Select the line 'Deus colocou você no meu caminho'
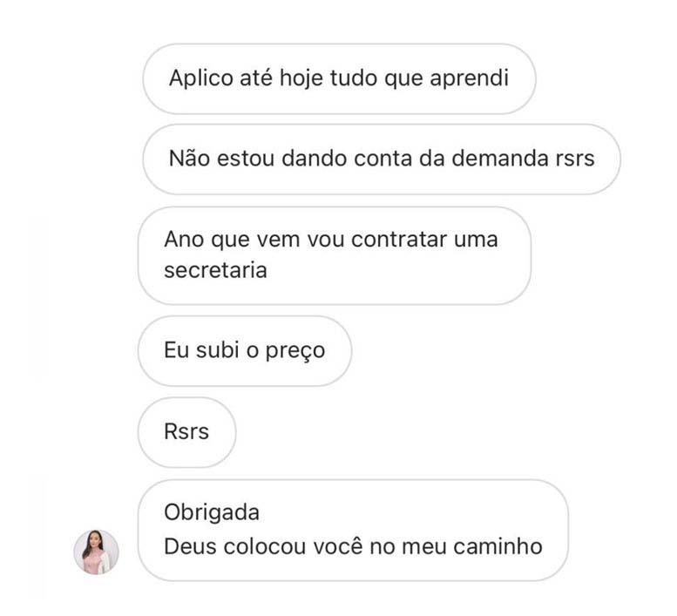The height and width of the screenshot is (616, 677). [353, 546]
